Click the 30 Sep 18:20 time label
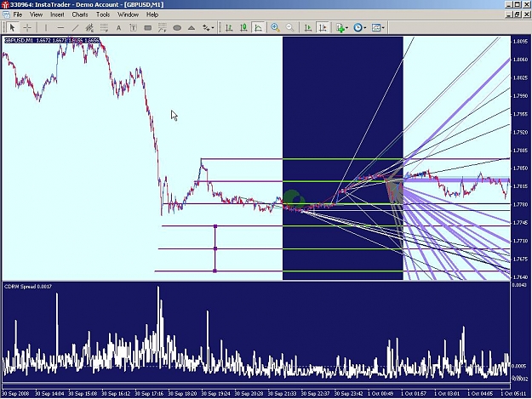The width and height of the screenshot is (532, 399). point(182,394)
